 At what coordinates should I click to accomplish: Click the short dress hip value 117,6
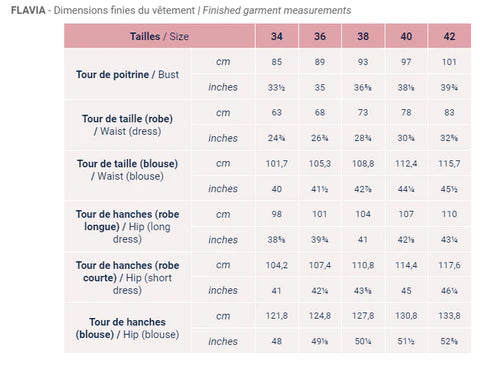pos(449,265)
